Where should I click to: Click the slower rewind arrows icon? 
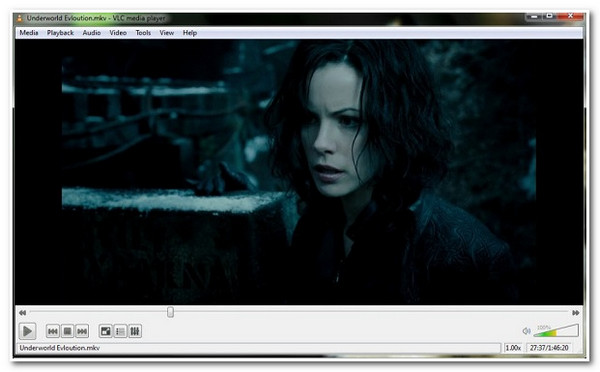coord(23,313)
